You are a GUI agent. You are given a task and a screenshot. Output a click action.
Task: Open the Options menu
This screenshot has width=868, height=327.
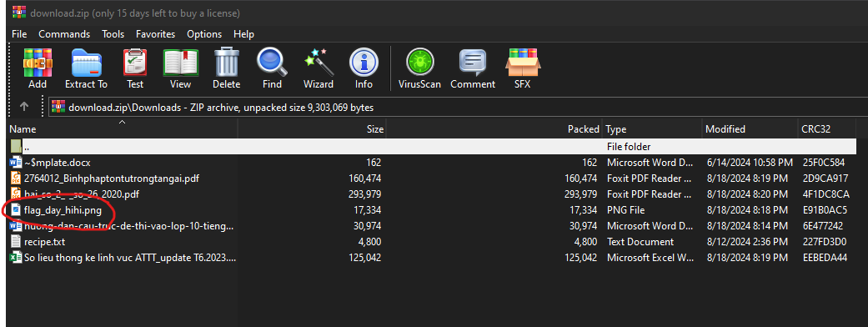pyautogui.click(x=204, y=34)
